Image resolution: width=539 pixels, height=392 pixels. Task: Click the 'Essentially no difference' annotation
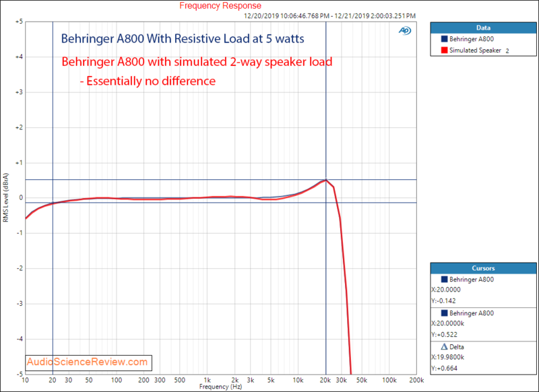pos(148,81)
